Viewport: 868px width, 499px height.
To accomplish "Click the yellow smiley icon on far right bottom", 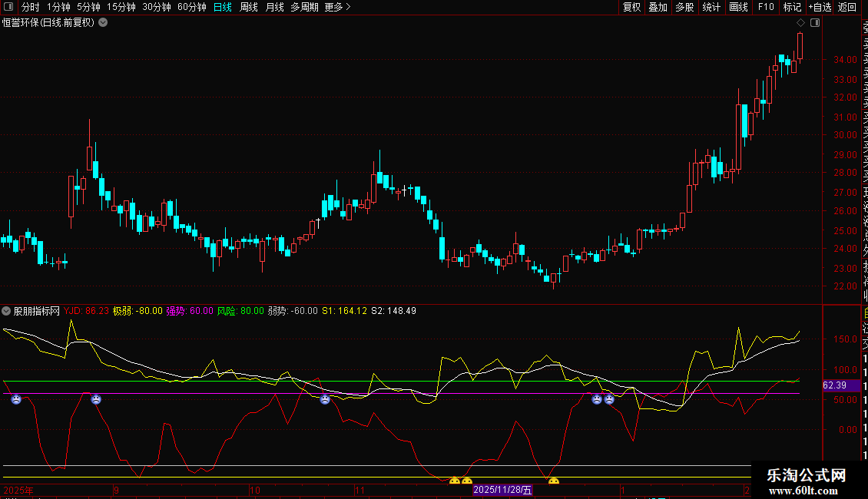I will pos(553,482).
